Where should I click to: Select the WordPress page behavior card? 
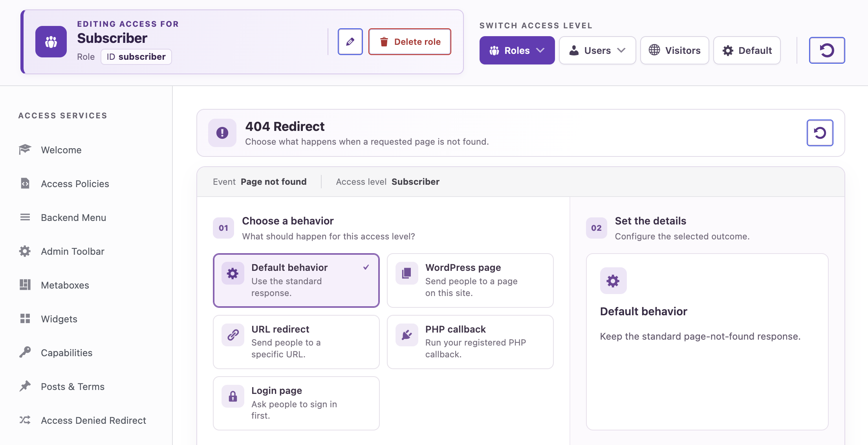(470, 280)
